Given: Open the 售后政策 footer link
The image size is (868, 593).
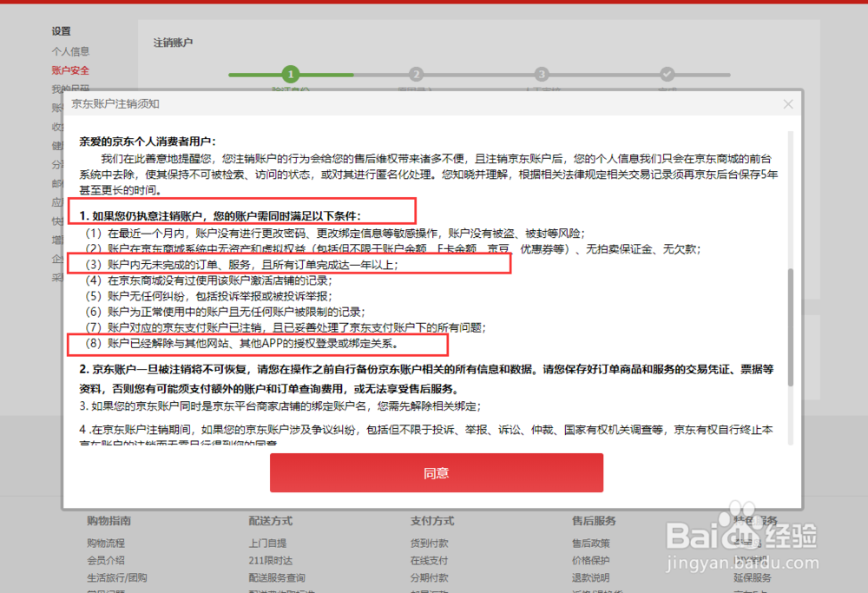Looking at the screenshot, I should [590, 544].
